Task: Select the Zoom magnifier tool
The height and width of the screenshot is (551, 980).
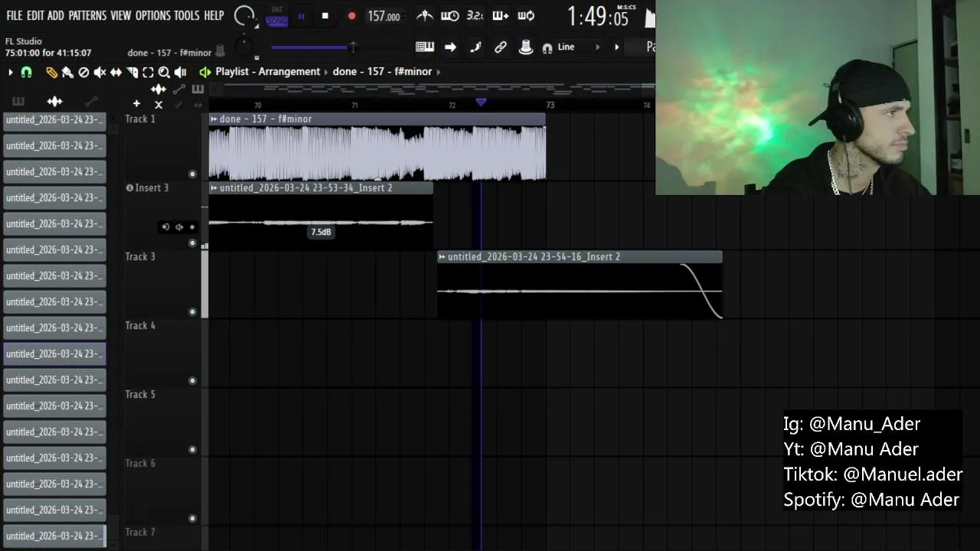Action: point(164,72)
